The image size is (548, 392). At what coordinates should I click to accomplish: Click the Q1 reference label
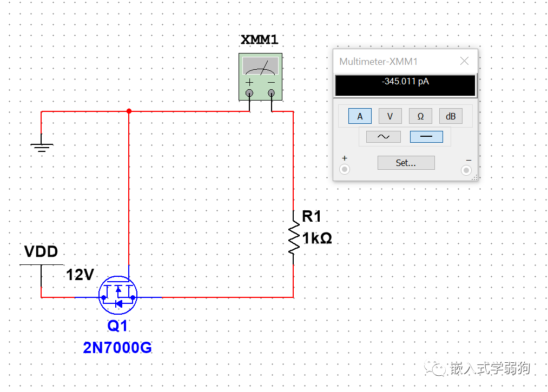(x=117, y=325)
